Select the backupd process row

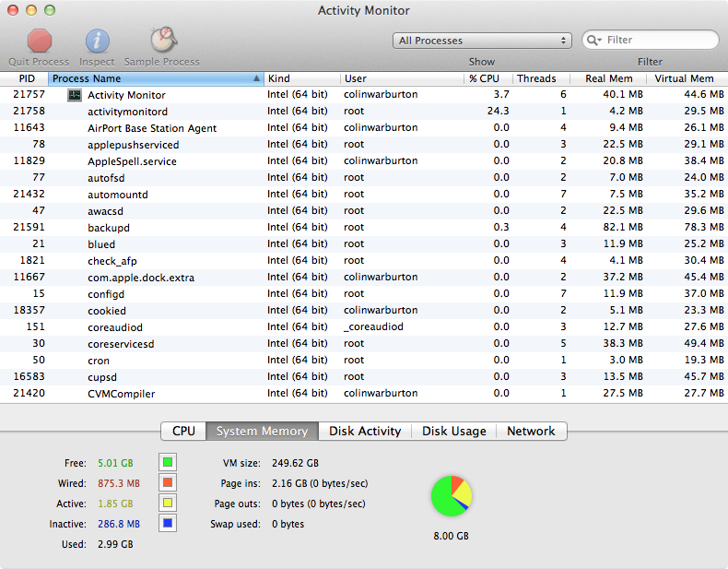coord(364,228)
